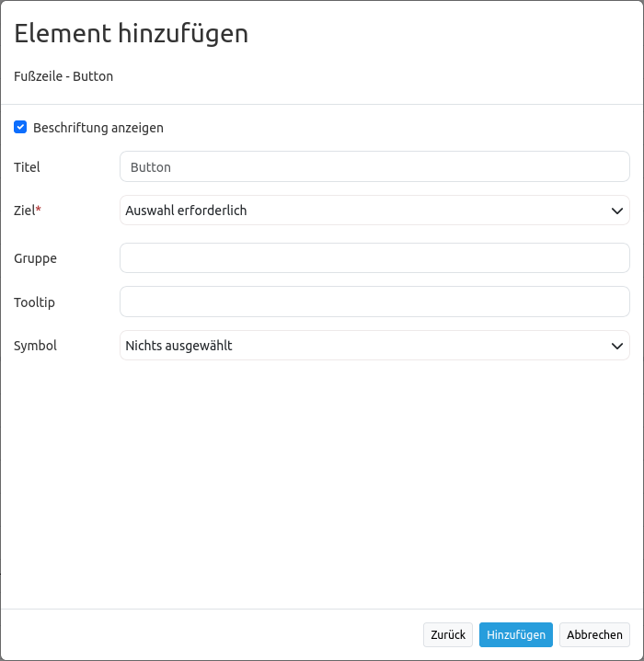
Task: Click the "Titel" field label
Action: [x=28, y=167]
